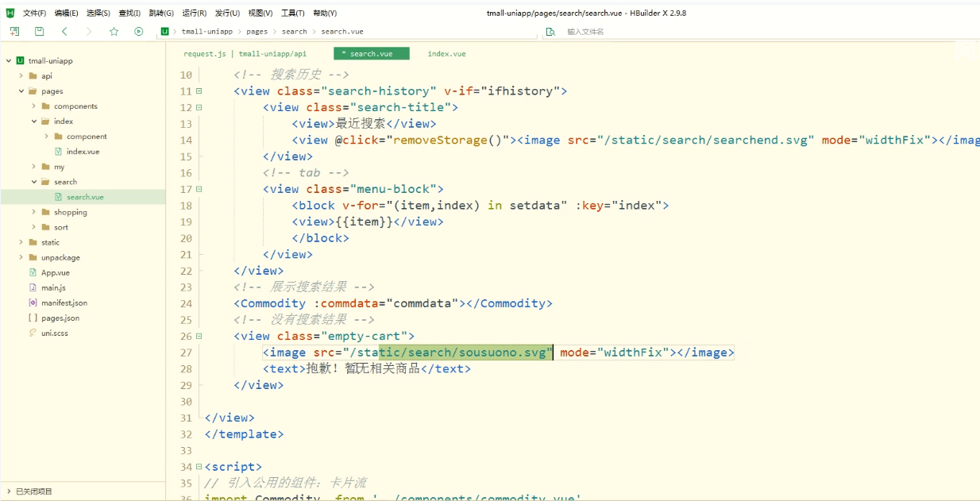Collapse the pages folder
980x501 pixels.
(21, 91)
